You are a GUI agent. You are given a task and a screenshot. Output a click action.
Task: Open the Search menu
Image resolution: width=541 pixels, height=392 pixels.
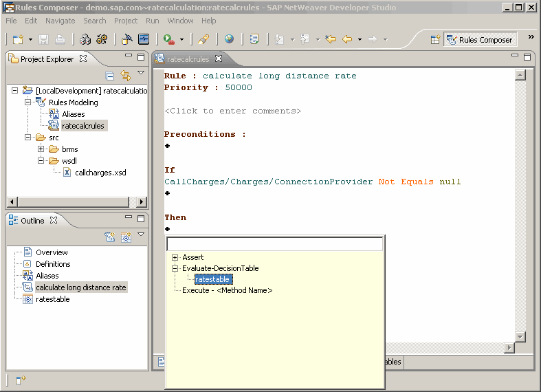(x=95, y=21)
